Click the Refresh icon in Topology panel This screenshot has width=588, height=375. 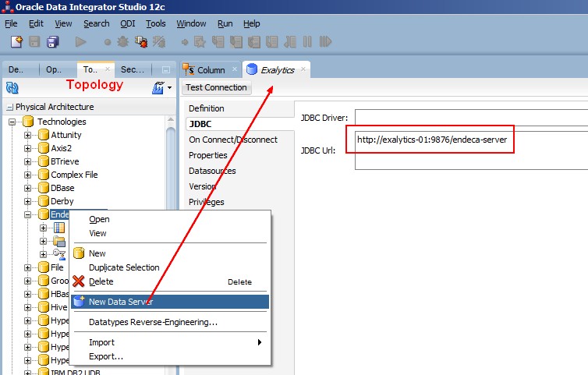pyautogui.click(x=12, y=88)
